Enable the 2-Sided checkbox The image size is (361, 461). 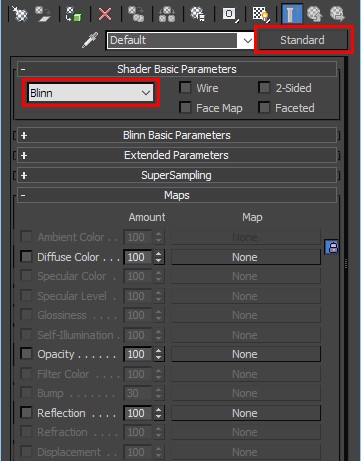(x=264, y=88)
